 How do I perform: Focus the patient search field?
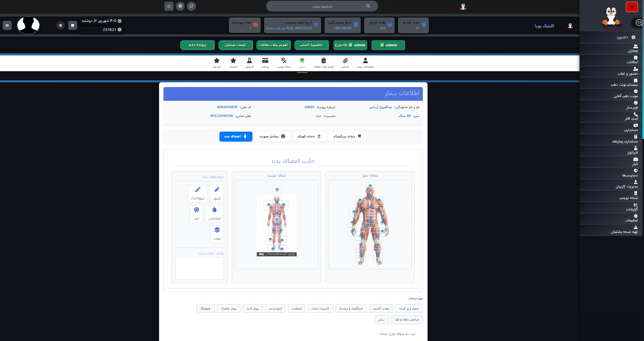(322, 6)
